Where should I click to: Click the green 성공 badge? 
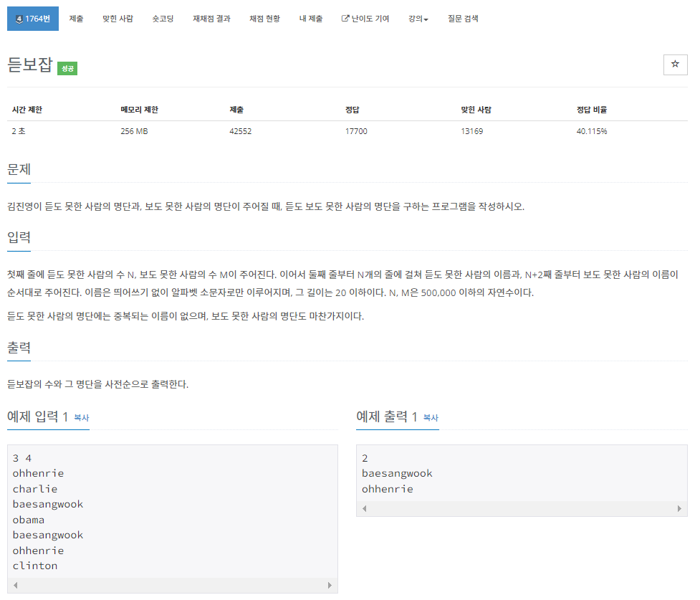coord(67,68)
